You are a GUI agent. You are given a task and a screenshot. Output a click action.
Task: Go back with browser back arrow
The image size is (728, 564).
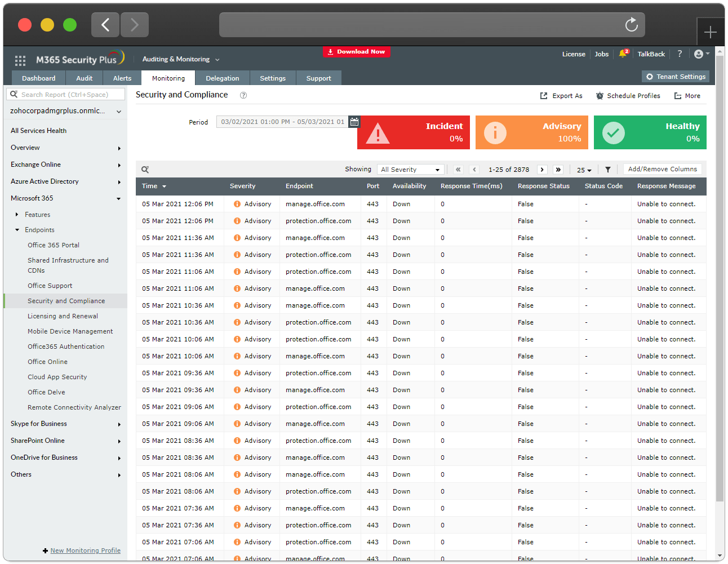pyautogui.click(x=105, y=24)
